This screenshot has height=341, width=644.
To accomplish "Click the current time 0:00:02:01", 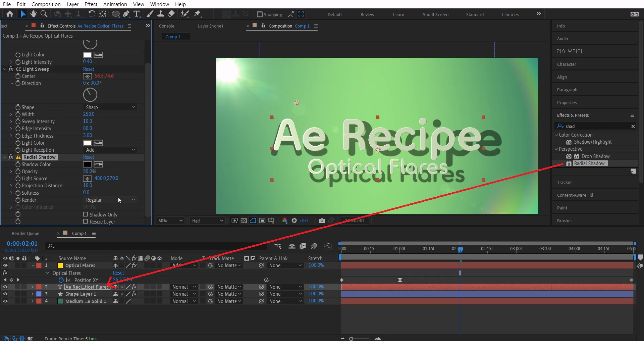I will click(22, 244).
